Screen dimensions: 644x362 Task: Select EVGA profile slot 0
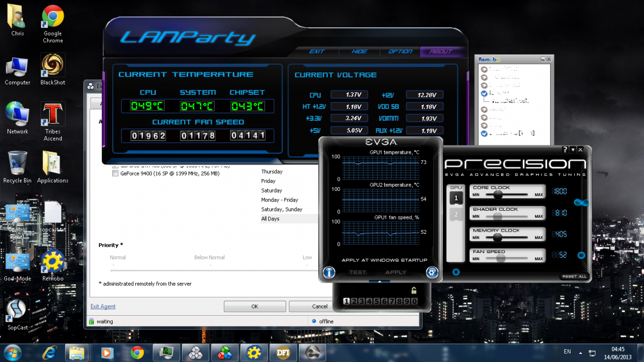click(x=414, y=301)
